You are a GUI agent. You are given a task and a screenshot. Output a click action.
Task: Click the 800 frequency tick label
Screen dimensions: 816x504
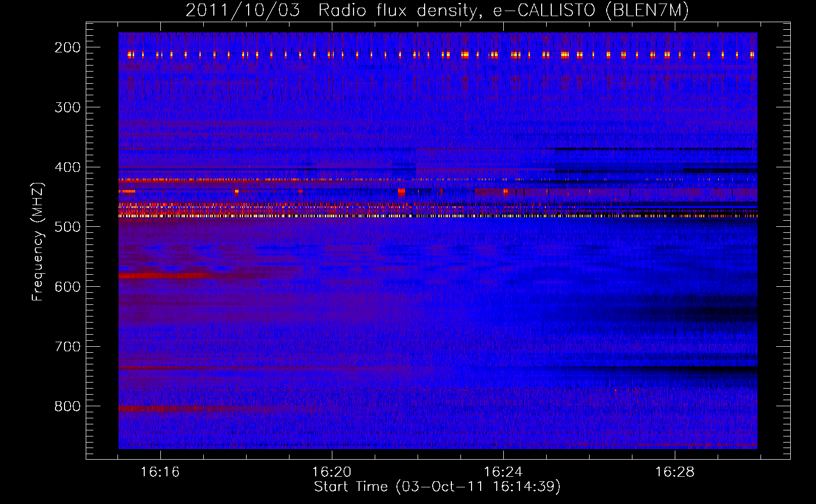[x=68, y=406]
